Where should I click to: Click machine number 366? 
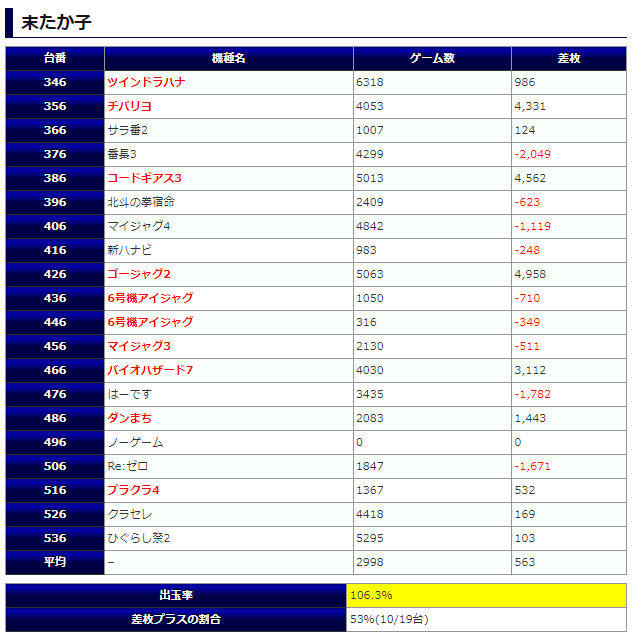pos(55,130)
